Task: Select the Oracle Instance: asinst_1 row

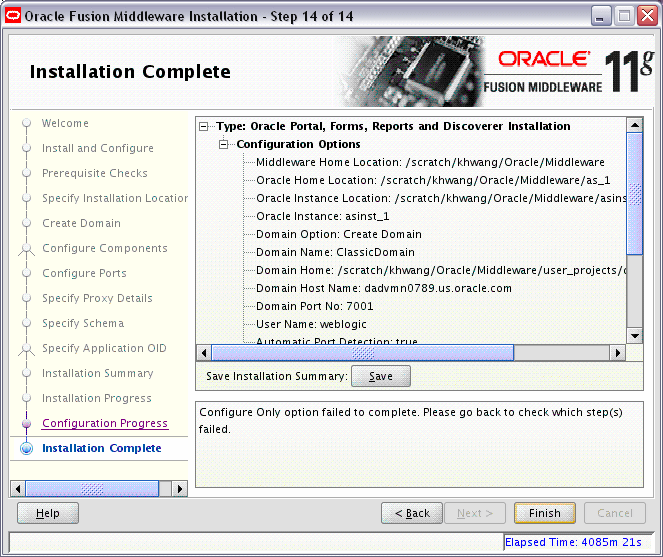Action: [x=323, y=217]
